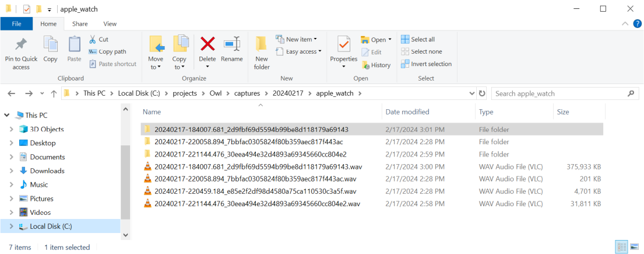Click the Rename icon
This screenshot has width=644, height=254.
231,44
